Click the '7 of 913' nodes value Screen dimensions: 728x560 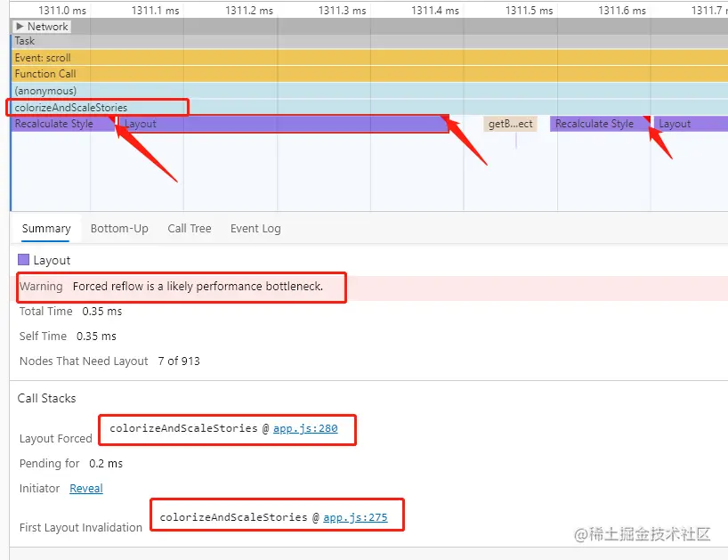[179, 361]
